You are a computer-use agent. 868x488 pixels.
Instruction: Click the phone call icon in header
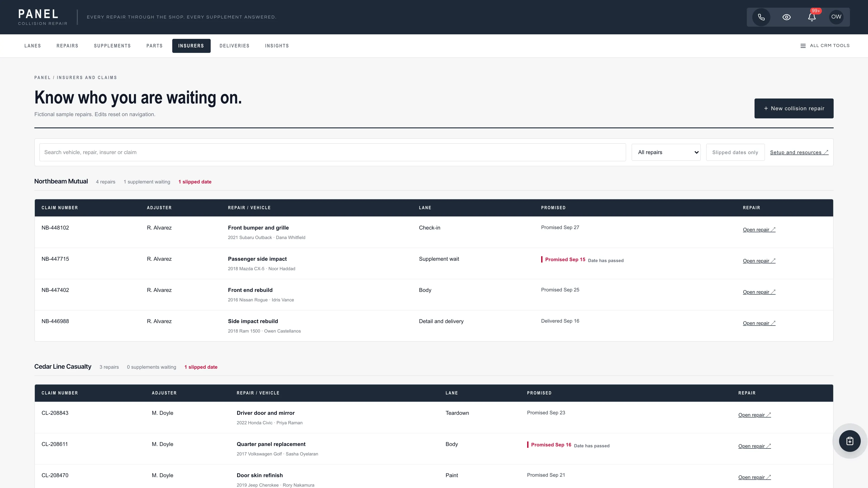point(761,17)
